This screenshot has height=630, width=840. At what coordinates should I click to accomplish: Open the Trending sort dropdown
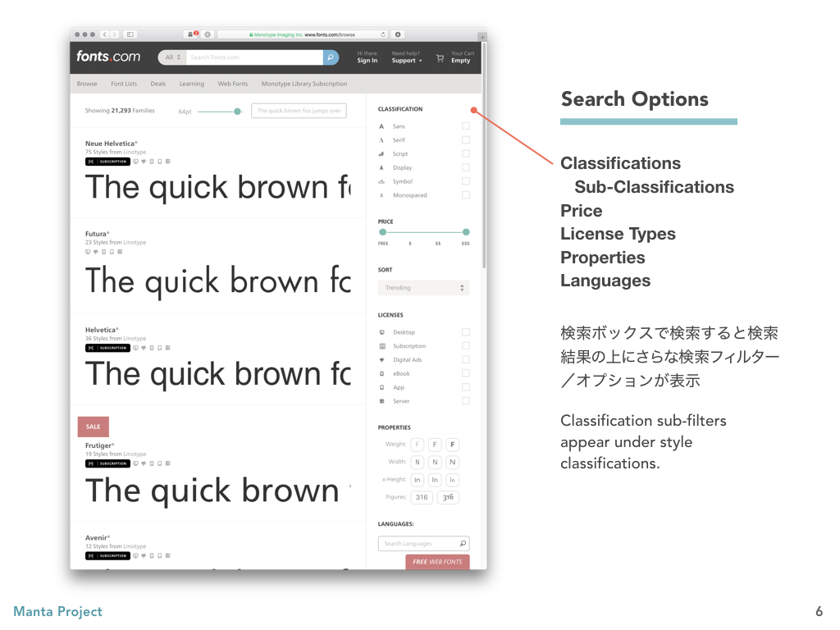[424, 288]
